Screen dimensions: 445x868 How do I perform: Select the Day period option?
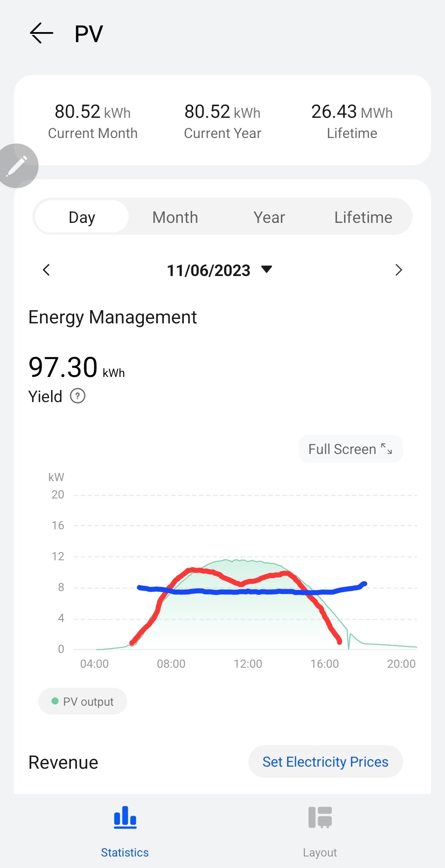click(82, 217)
